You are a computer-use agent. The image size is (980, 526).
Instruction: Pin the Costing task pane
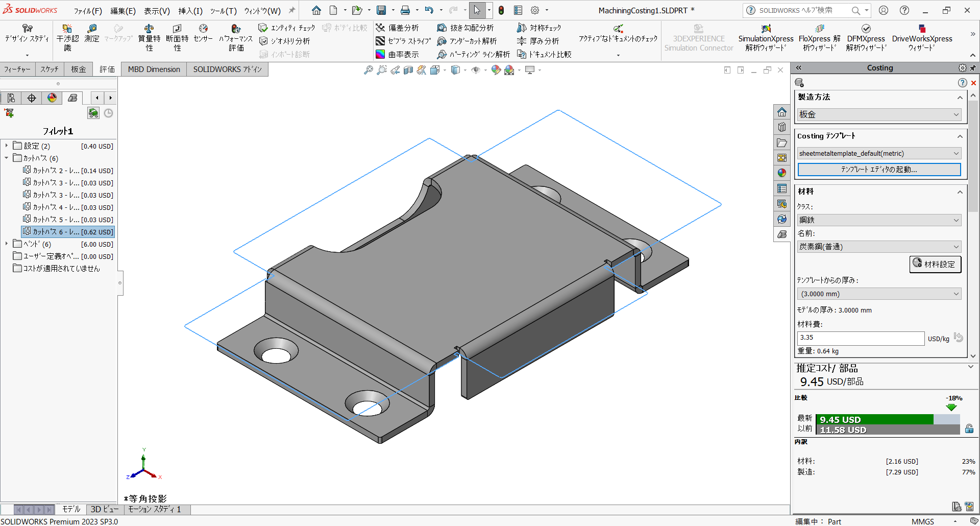tap(973, 67)
